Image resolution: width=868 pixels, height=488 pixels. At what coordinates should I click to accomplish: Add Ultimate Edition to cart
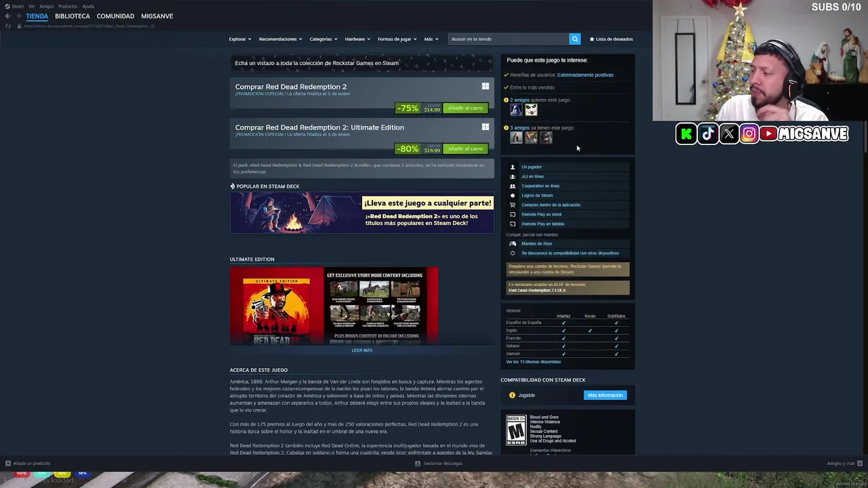coord(465,148)
